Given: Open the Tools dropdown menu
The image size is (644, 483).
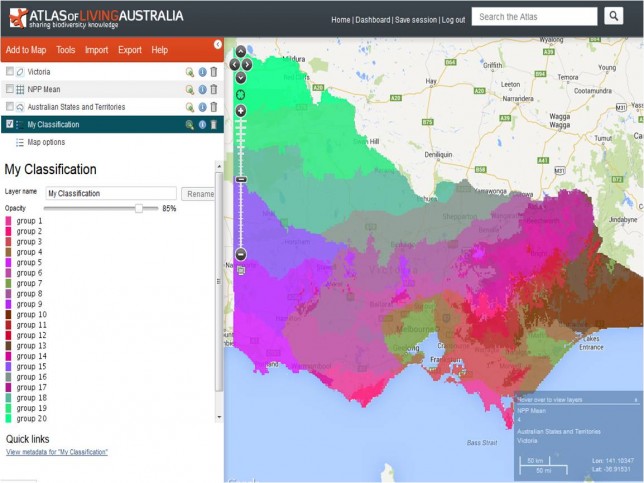Looking at the screenshot, I should 66,50.
